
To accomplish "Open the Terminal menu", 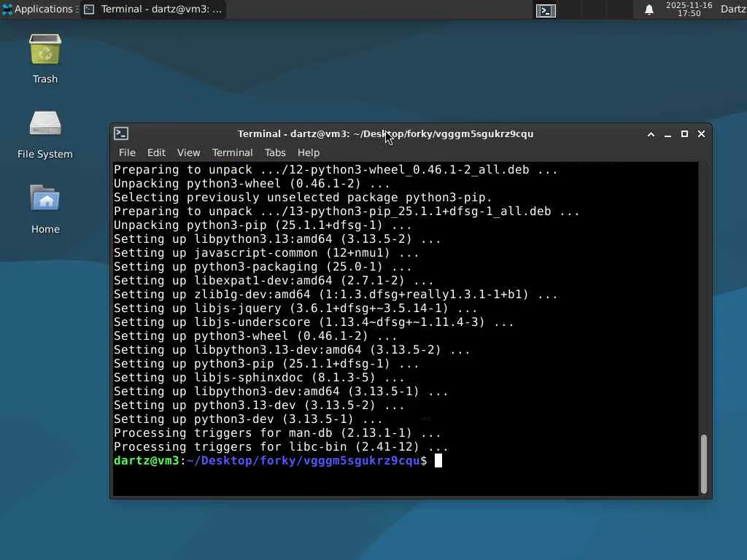I will pos(233,152).
